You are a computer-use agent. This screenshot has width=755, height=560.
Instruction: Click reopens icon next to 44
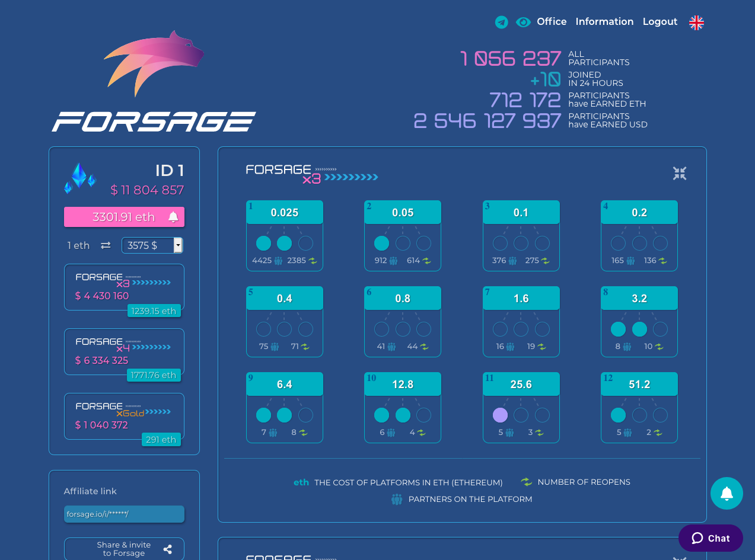pos(425,347)
